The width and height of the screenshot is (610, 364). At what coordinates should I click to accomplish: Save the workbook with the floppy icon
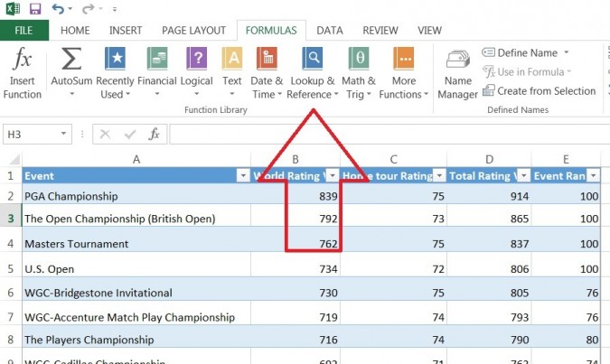tap(35, 8)
